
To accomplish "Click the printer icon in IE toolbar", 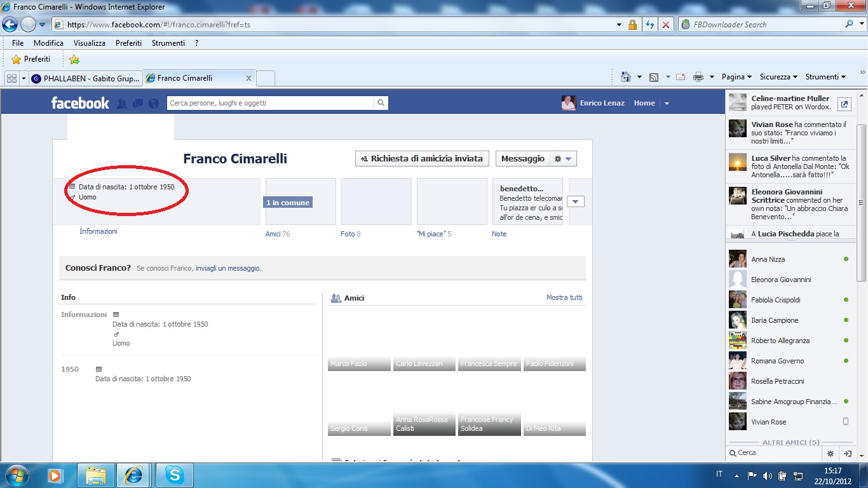I will click(x=698, y=77).
